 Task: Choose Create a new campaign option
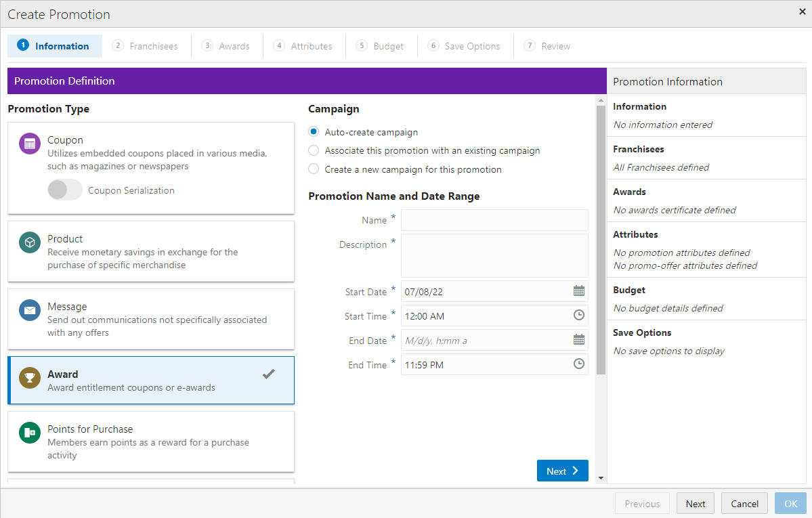coord(314,169)
